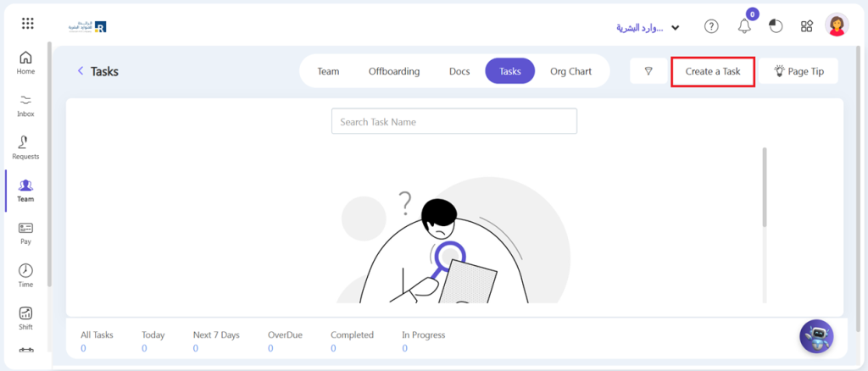
Task: Open Shift in the sidebar
Action: tap(25, 318)
